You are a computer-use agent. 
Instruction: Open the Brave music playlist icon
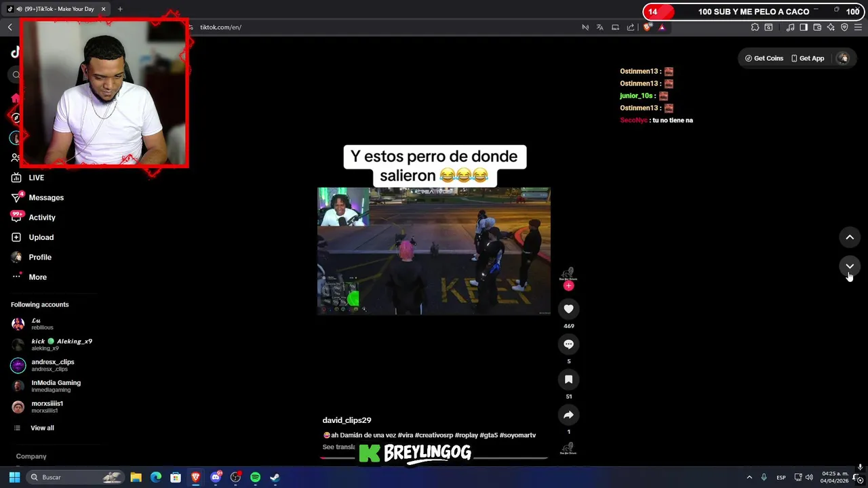790,27
